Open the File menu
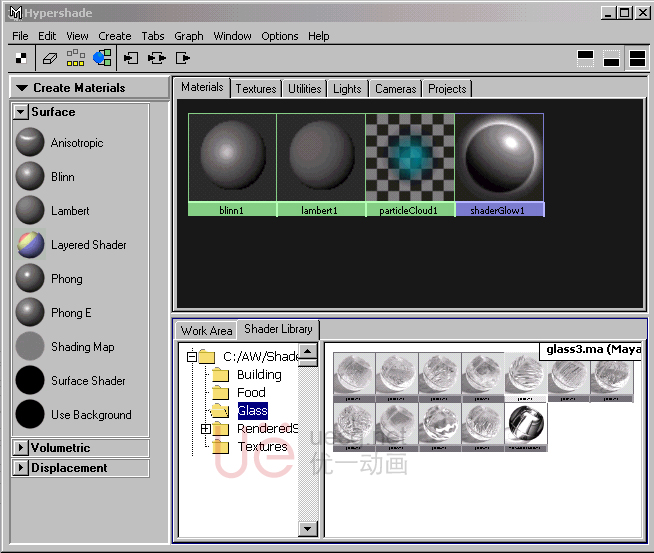Viewport: 654px width, 553px height. (x=20, y=36)
